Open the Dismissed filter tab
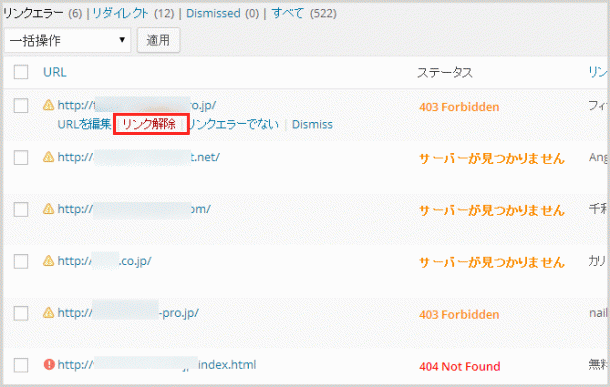This screenshot has width=610, height=387. click(213, 13)
